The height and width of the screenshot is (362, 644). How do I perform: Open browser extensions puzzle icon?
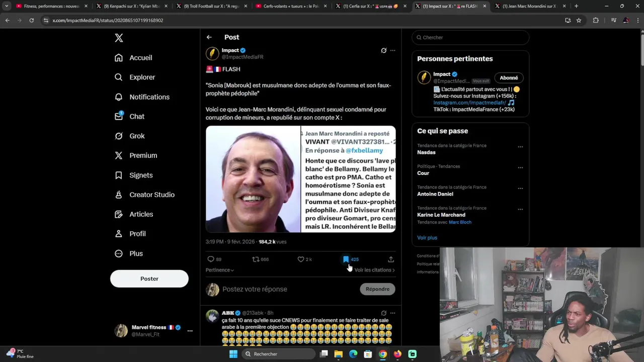(596, 20)
